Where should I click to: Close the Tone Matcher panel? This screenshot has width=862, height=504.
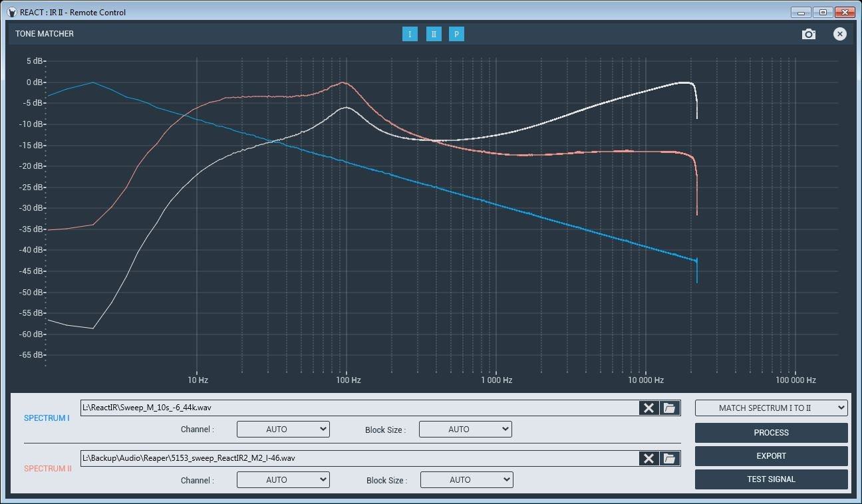point(840,34)
